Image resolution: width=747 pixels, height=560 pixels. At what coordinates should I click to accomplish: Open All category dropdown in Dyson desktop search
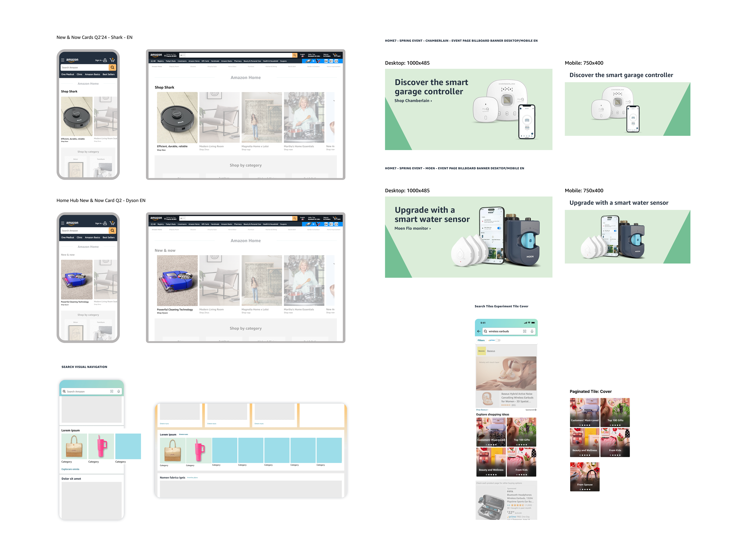(x=182, y=218)
